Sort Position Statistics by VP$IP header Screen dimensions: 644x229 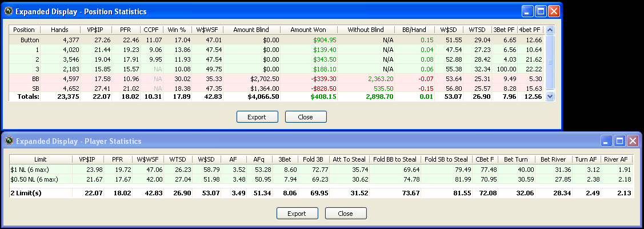pyautogui.click(x=96, y=30)
